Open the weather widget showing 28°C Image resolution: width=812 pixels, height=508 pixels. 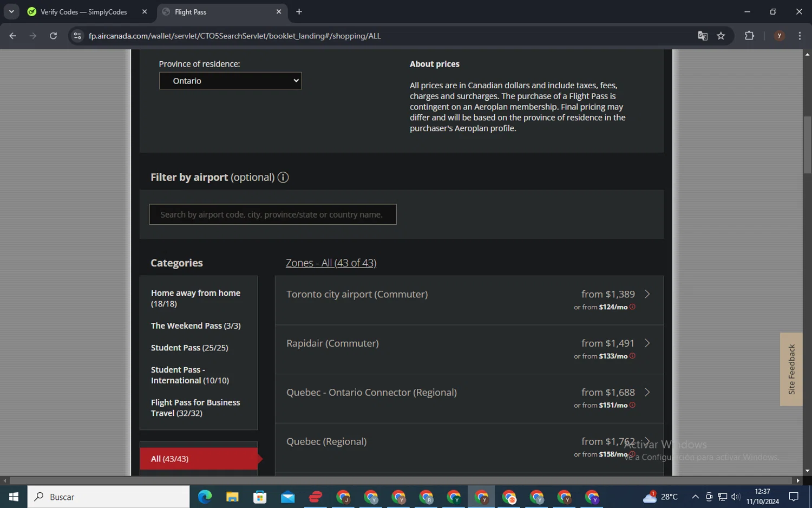[x=660, y=497]
